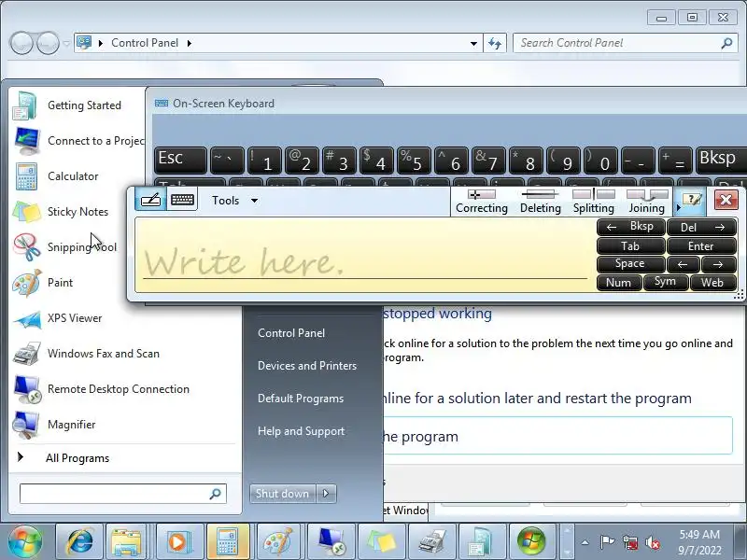Toggle the Num keypad in writing pad

(619, 283)
